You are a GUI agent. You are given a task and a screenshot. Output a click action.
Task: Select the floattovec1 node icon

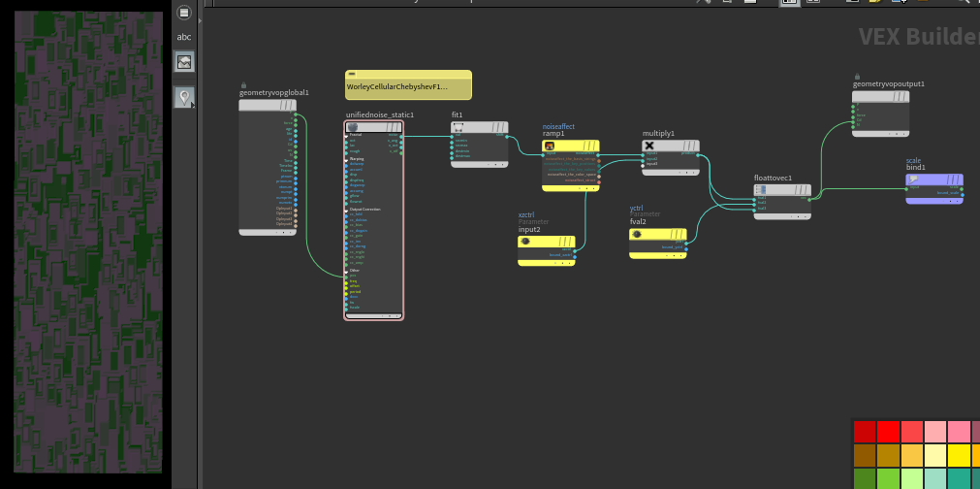[762, 189]
